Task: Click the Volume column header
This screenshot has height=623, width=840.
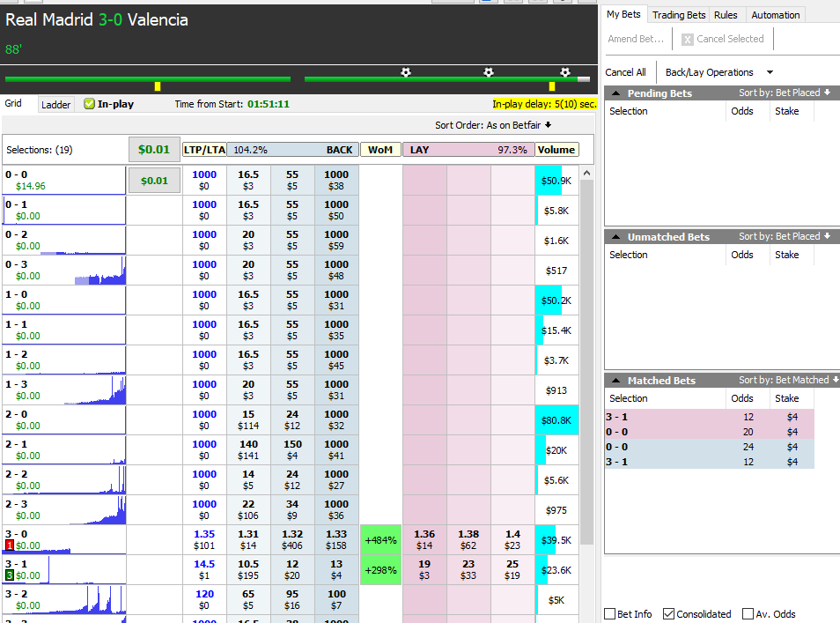Action: pyautogui.click(x=556, y=150)
